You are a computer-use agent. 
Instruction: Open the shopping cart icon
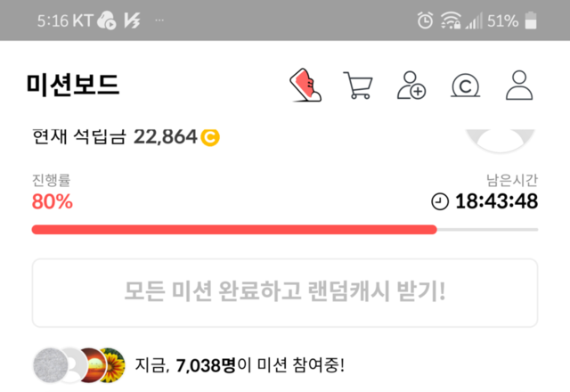pyautogui.click(x=358, y=86)
